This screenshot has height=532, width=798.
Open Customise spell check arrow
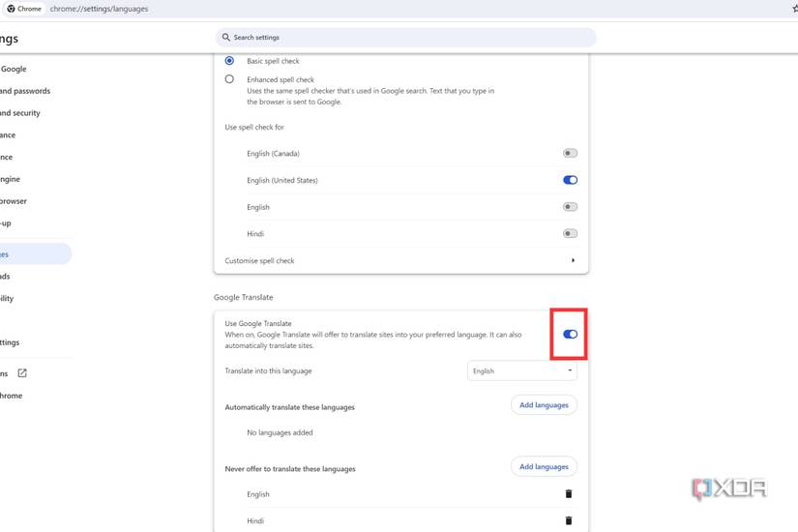[573, 260]
